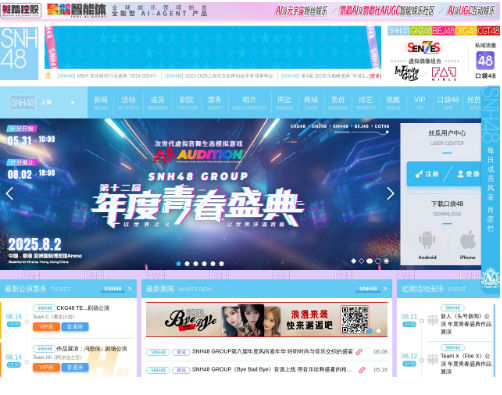Screen dimensions: 502x395
Task: Download the Android app
Action: (427, 245)
